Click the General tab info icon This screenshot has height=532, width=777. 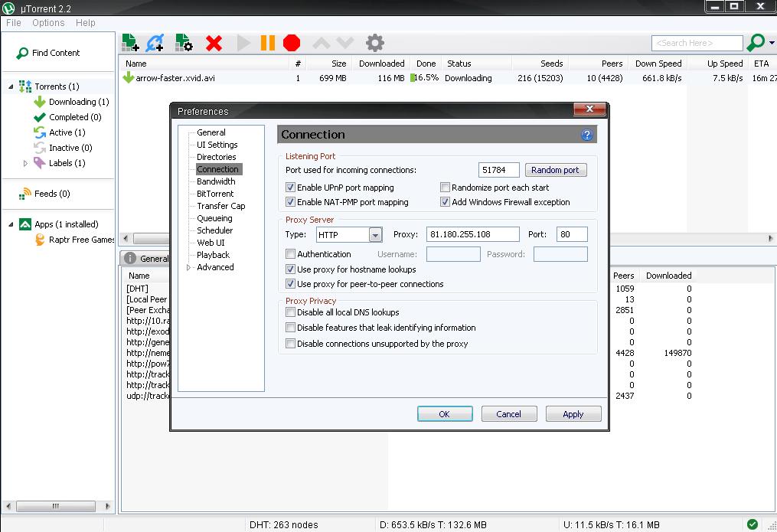(130, 258)
